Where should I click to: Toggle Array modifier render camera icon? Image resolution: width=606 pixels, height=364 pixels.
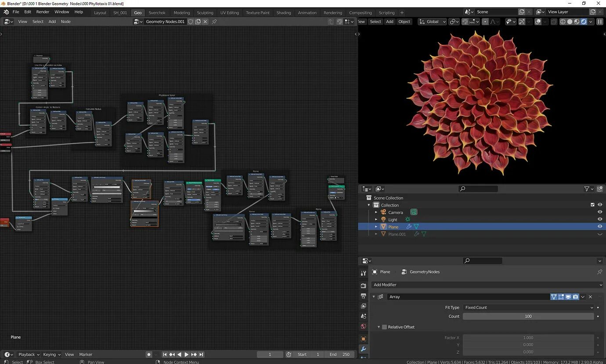tap(575, 297)
